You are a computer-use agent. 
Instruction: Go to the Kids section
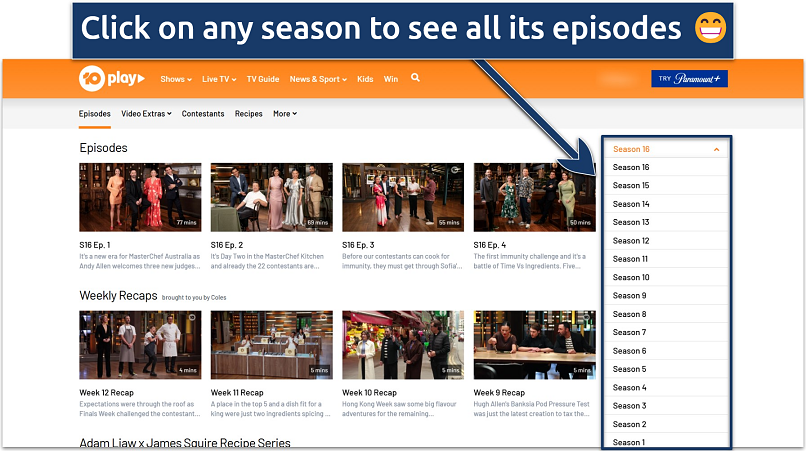click(365, 79)
